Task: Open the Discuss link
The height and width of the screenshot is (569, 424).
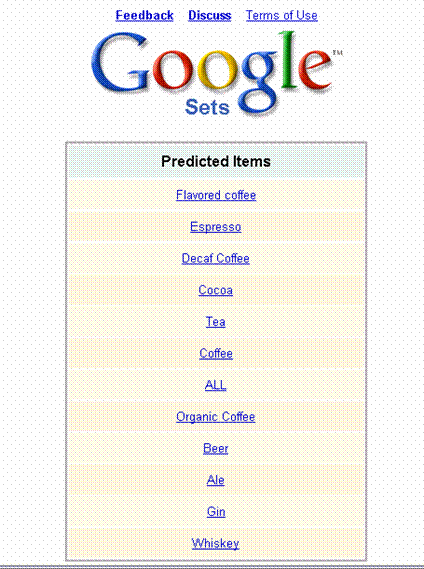Action: 210,16
